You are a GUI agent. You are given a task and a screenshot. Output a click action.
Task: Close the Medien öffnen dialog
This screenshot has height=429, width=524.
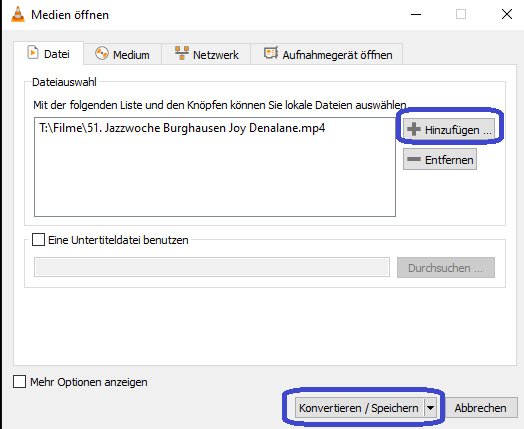[507, 14]
